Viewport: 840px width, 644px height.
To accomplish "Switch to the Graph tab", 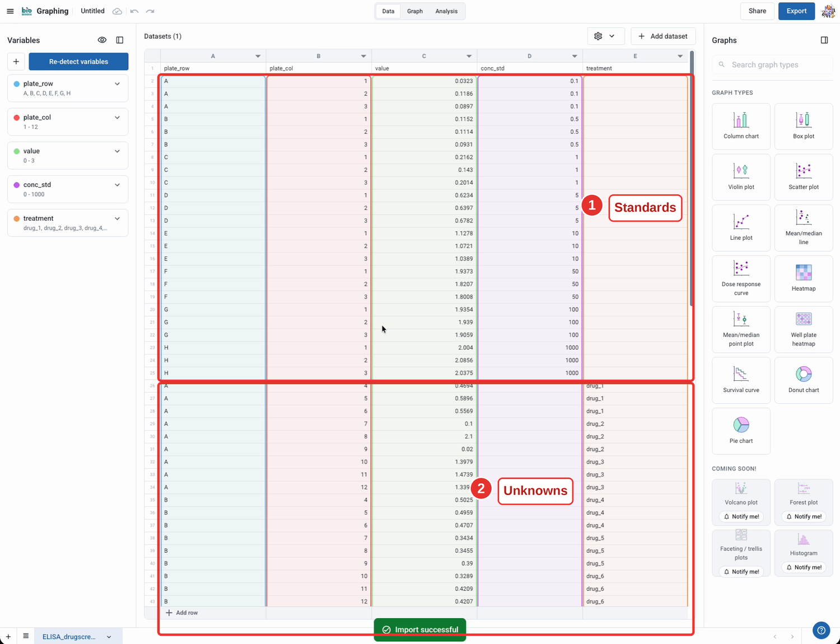I will [415, 11].
